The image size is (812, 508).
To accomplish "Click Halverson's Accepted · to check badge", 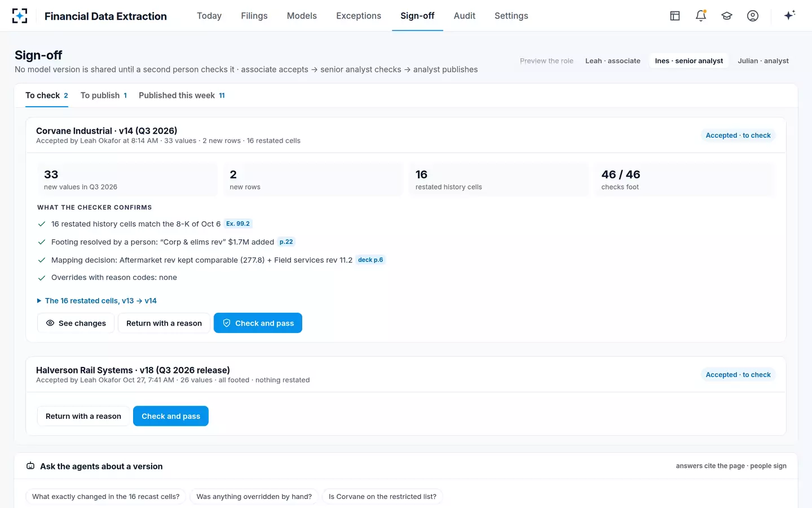I will (738, 375).
